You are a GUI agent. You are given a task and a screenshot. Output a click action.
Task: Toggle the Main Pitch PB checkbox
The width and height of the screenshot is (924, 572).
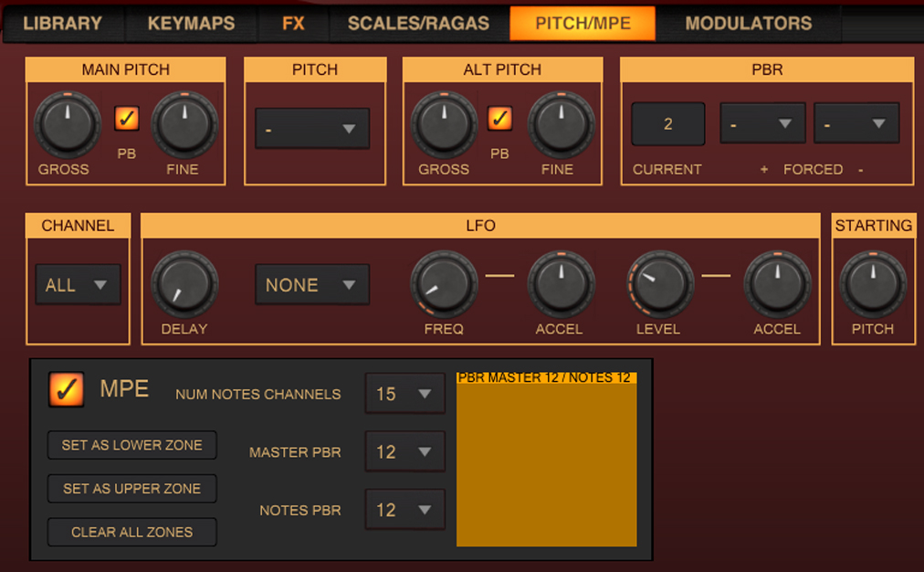coord(127,119)
